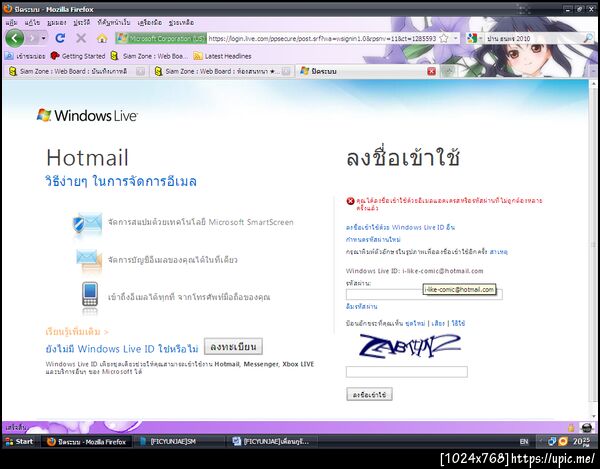Click the captcha characters input field
Image resolution: width=600 pixels, height=469 pixels.
[407, 372]
